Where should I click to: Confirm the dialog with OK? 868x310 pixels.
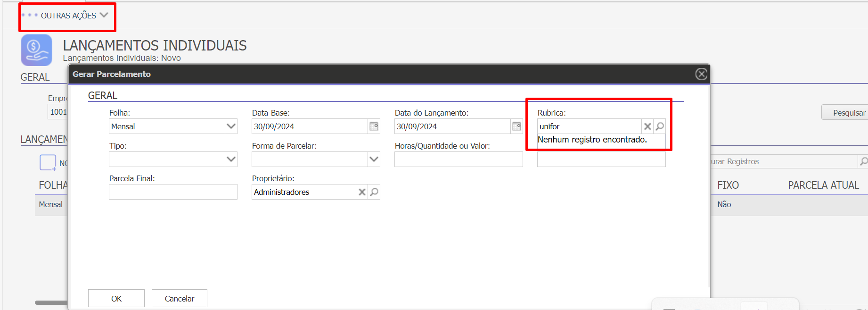(x=116, y=299)
